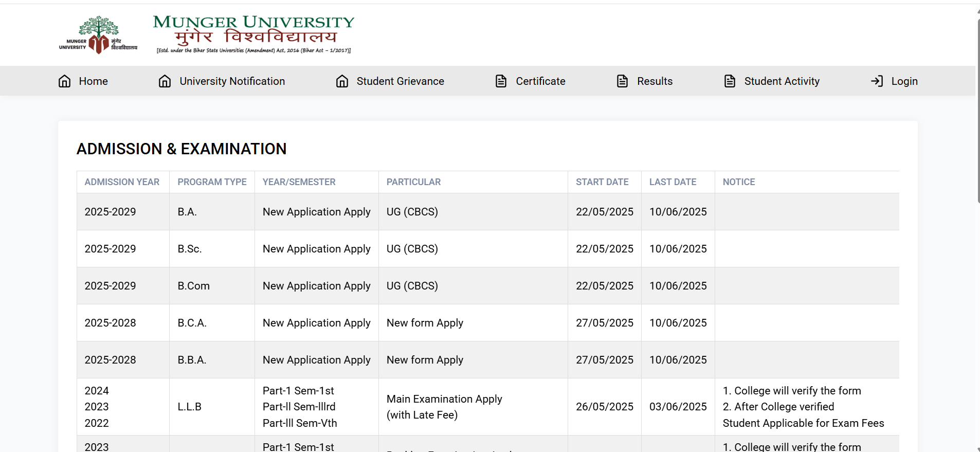This screenshot has width=980, height=452.
Task: Click 2025-2029 admission year in B.A. row
Action: [111, 212]
